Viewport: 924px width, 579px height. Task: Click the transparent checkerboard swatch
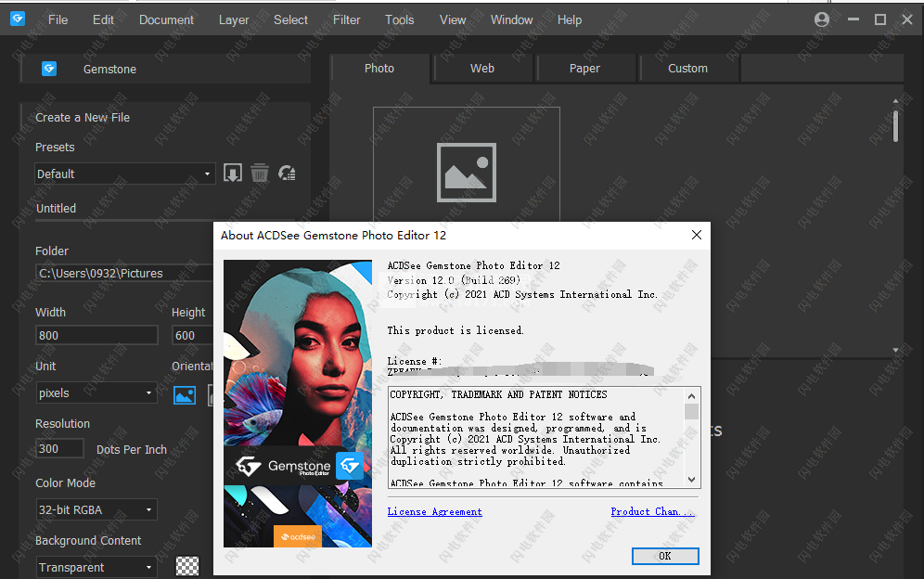(x=187, y=566)
